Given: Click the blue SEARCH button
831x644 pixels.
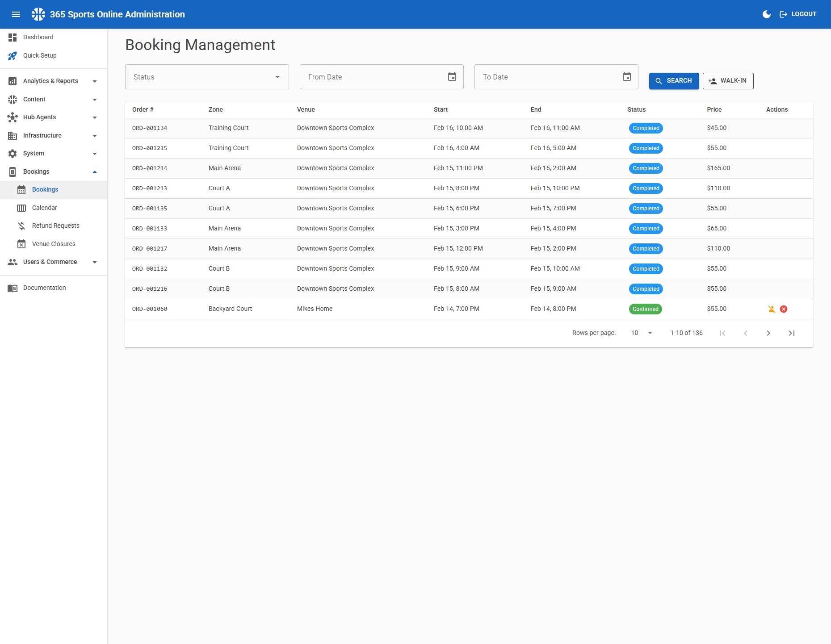Looking at the screenshot, I should (x=674, y=81).
